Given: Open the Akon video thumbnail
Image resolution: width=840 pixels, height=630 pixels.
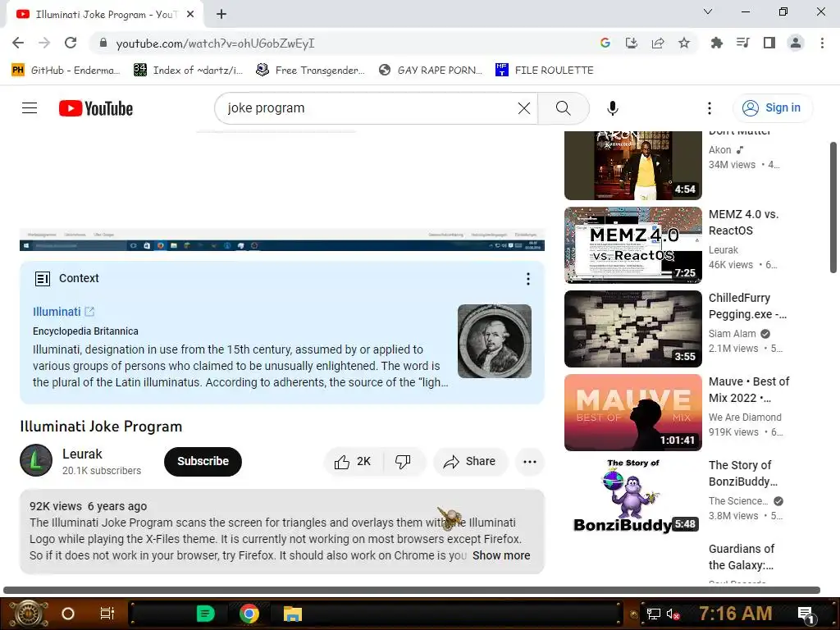Looking at the screenshot, I should (632, 165).
